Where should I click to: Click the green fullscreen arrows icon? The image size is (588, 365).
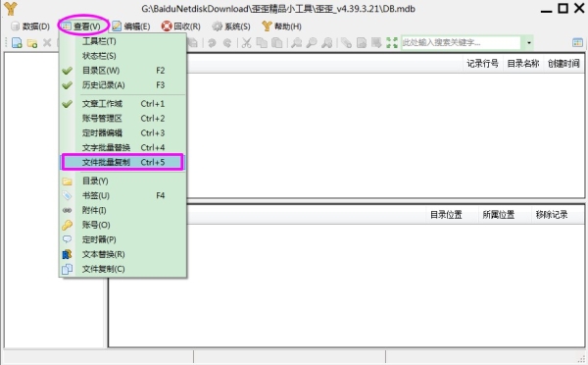pos(392,43)
